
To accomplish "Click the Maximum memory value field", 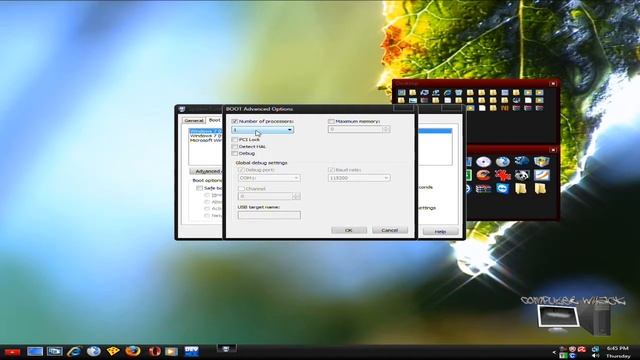I will (x=355, y=129).
